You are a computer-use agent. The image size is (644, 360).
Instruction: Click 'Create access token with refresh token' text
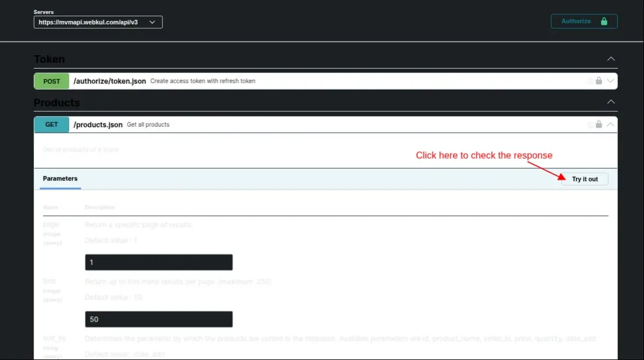click(203, 81)
